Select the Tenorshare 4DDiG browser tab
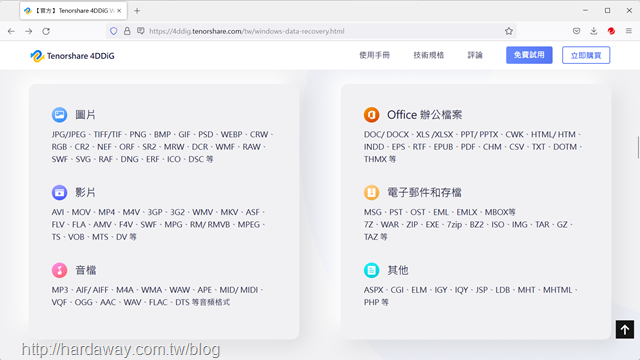Image resolution: width=640 pixels, height=360 pixels. pos(73,11)
